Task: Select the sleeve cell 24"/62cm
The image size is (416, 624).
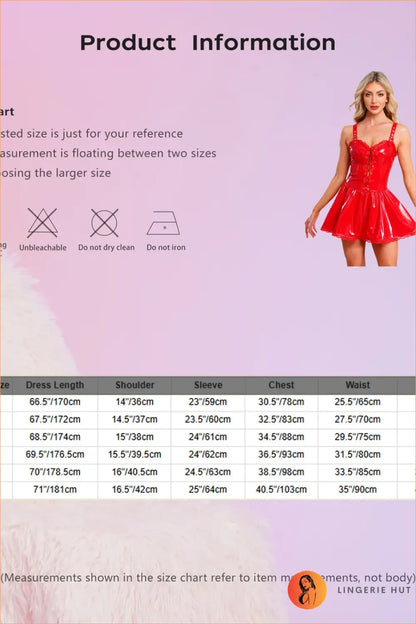Action: tap(208, 454)
